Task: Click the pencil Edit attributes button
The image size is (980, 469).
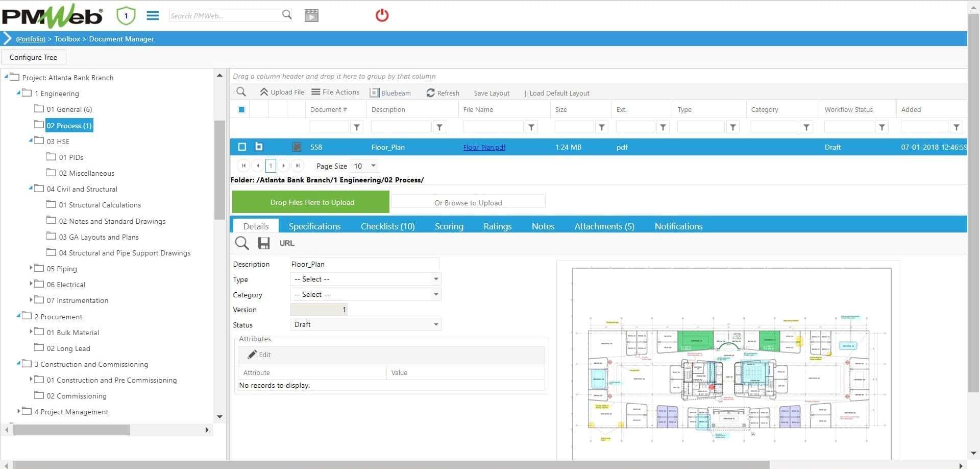Action: click(x=259, y=355)
